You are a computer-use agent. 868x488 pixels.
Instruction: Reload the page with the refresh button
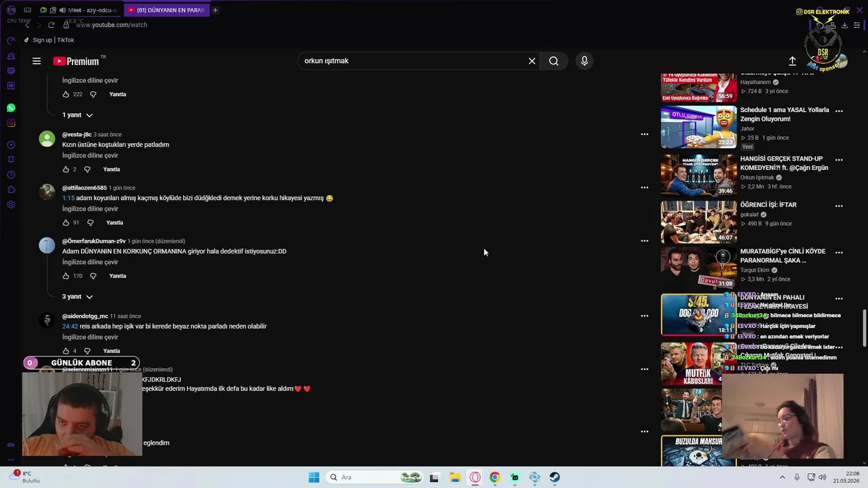(x=51, y=25)
